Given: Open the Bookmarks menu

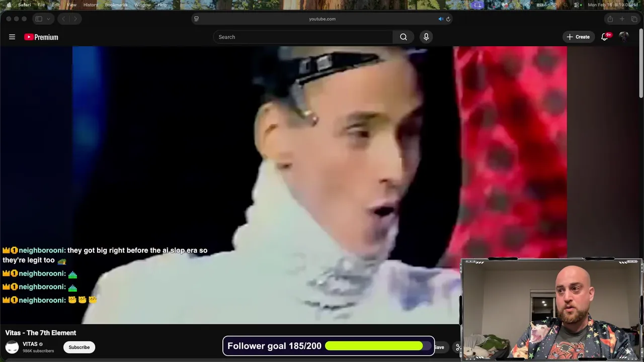Looking at the screenshot, I should click(x=116, y=5).
